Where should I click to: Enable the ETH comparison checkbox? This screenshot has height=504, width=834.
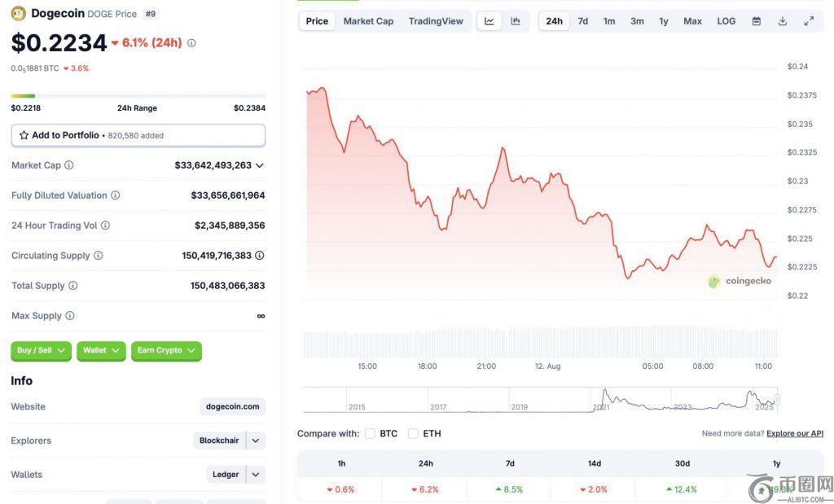pyautogui.click(x=413, y=433)
